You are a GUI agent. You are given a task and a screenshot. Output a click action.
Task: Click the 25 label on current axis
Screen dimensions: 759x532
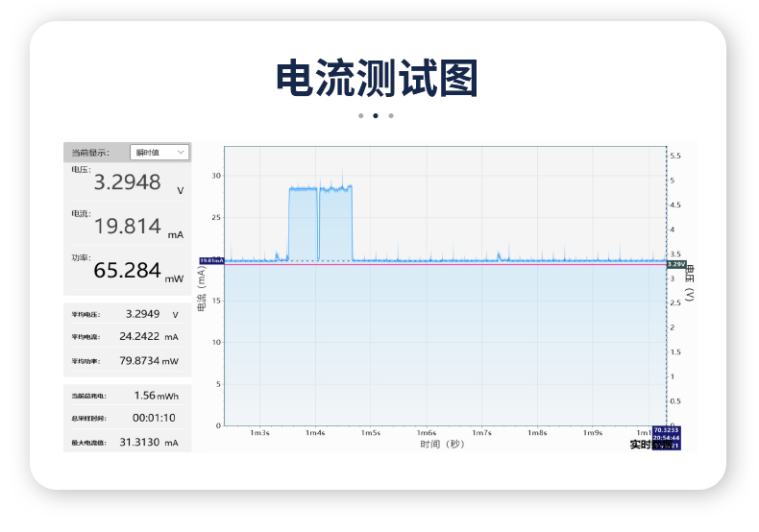click(216, 218)
